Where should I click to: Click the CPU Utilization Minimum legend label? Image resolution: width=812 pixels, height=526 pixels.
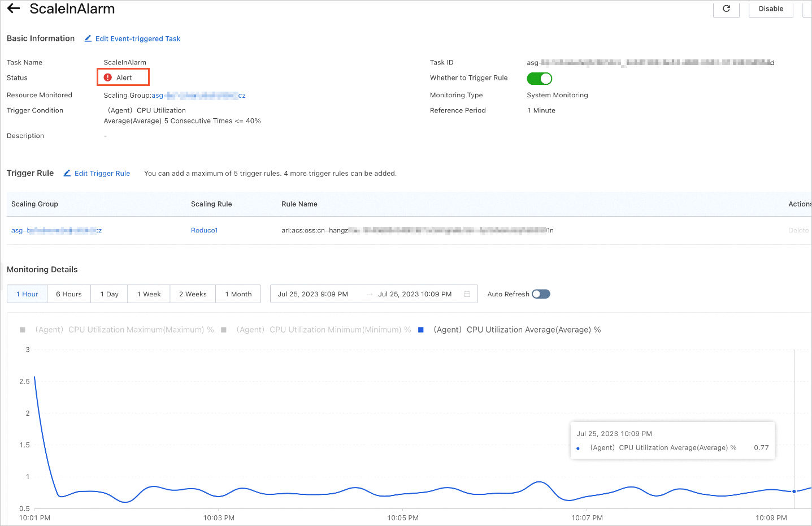(324, 330)
